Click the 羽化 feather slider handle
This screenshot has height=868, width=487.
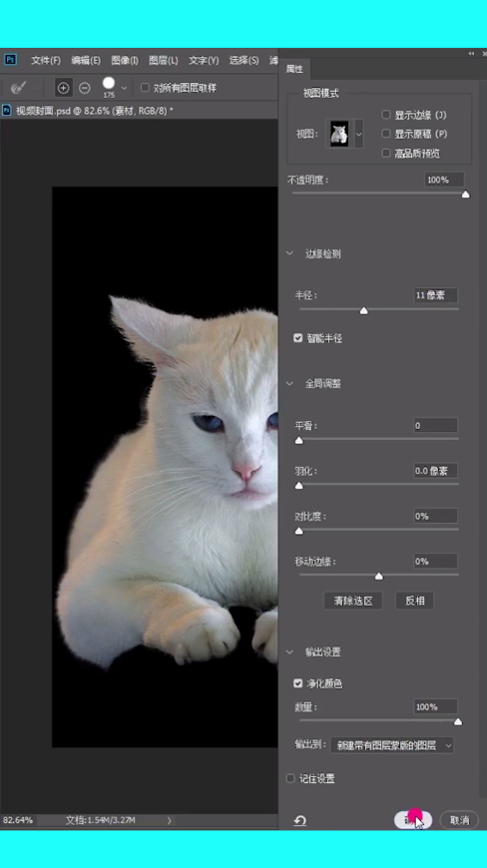click(x=298, y=486)
